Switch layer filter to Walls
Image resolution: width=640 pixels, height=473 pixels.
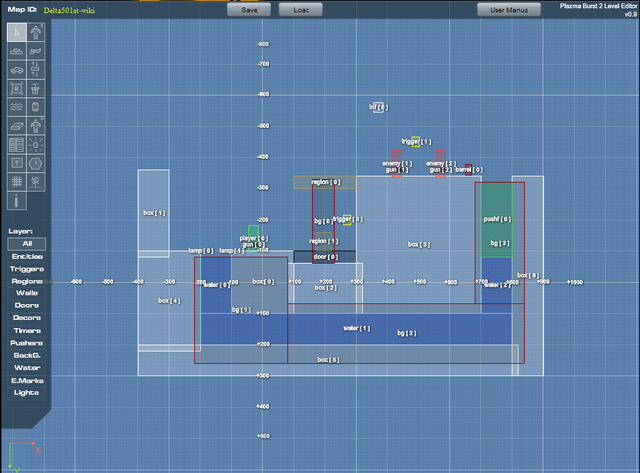pos(27,293)
